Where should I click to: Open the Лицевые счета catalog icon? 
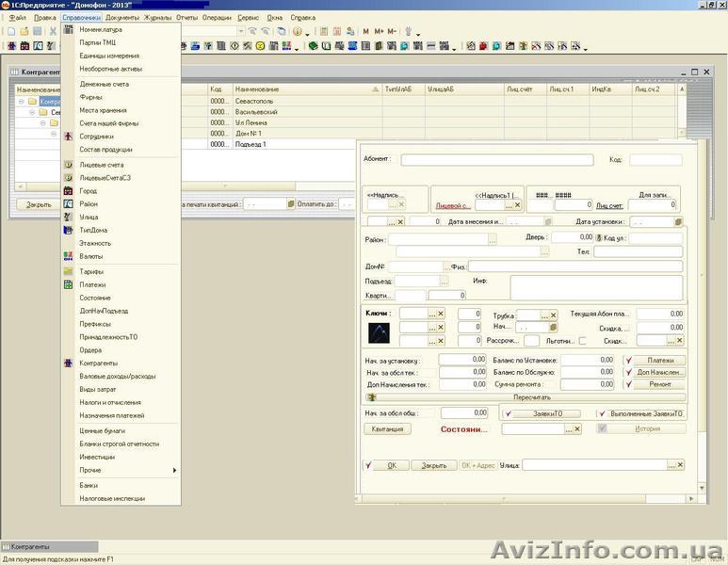(67, 165)
